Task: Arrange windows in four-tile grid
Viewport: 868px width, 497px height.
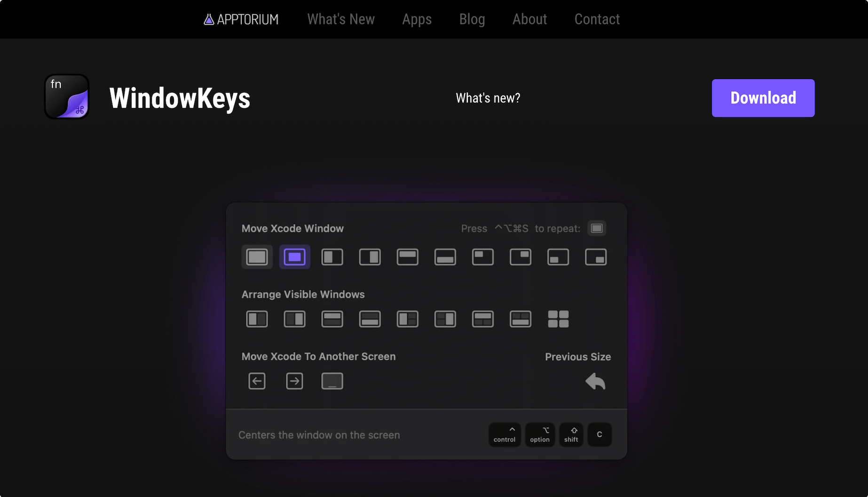Action: point(558,319)
